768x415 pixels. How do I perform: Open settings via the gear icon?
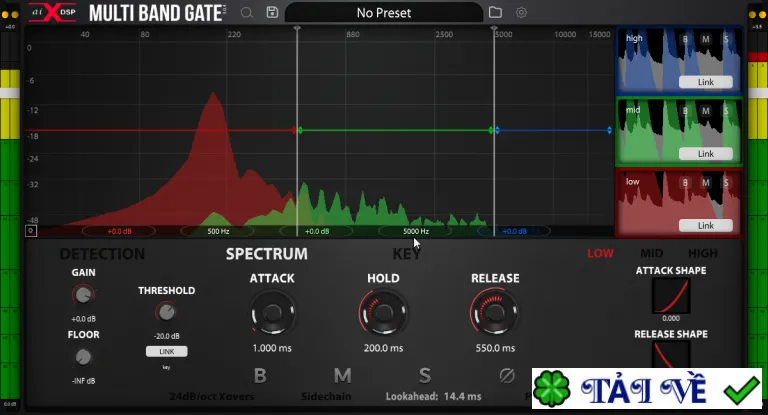coord(521,13)
